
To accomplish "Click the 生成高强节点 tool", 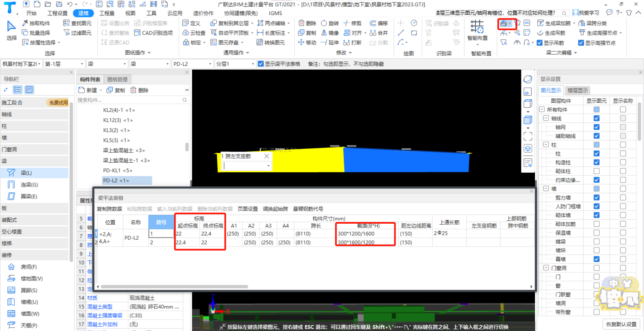I will [598, 33].
